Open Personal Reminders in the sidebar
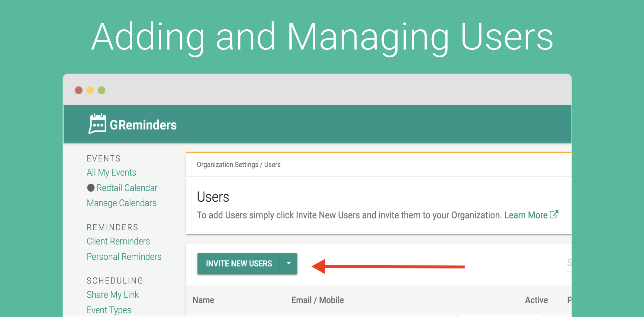Viewport: 644px width, 317px height. coord(124,257)
